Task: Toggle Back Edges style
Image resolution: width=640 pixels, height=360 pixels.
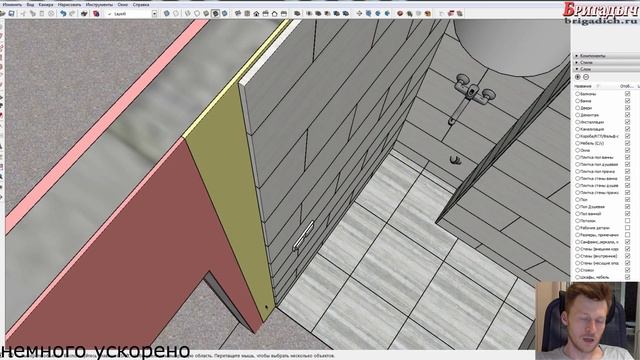Action: point(176,13)
